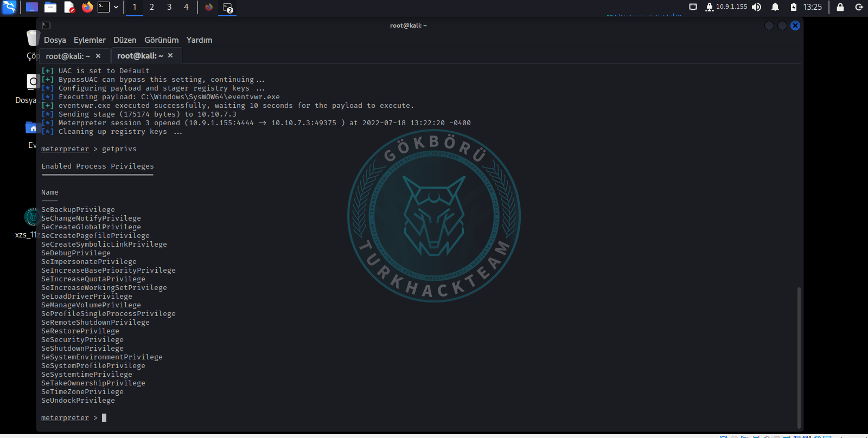Click the ethernet network tray icon

click(693, 7)
